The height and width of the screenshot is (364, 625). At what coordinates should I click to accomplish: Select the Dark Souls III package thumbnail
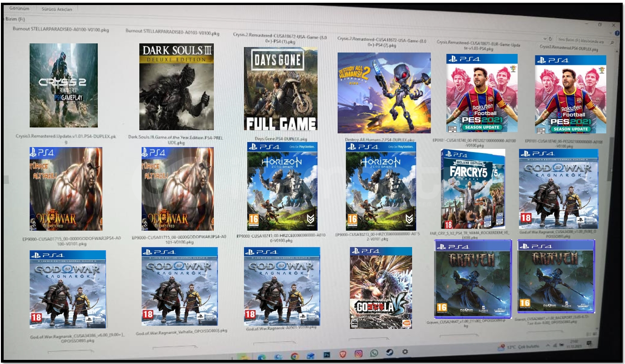(x=176, y=87)
